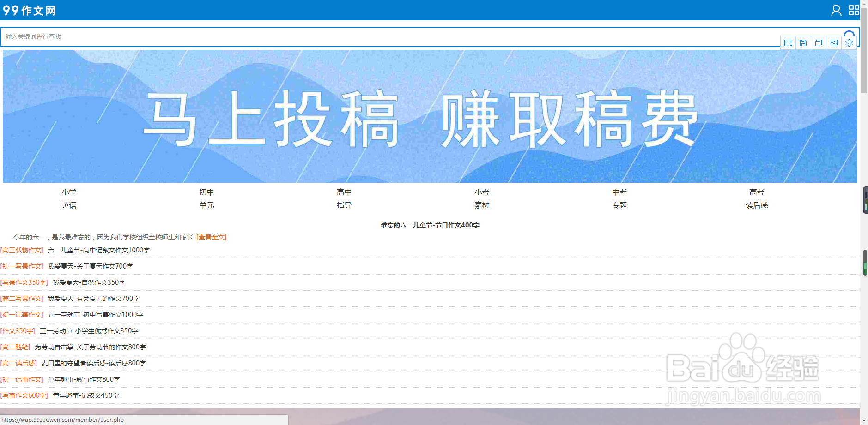Click the 高三状物作文 category tag

tap(22, 250)
